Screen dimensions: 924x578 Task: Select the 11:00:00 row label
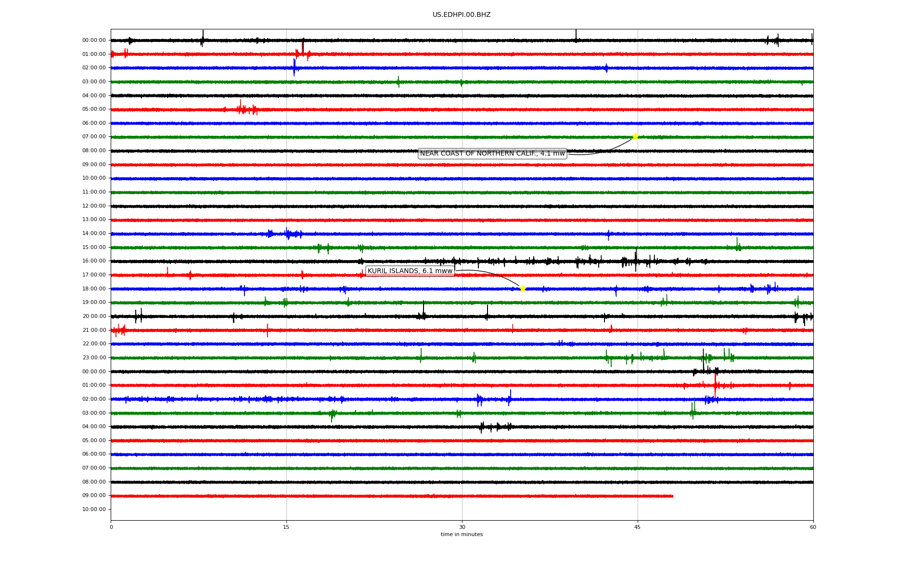pos(94,192)
